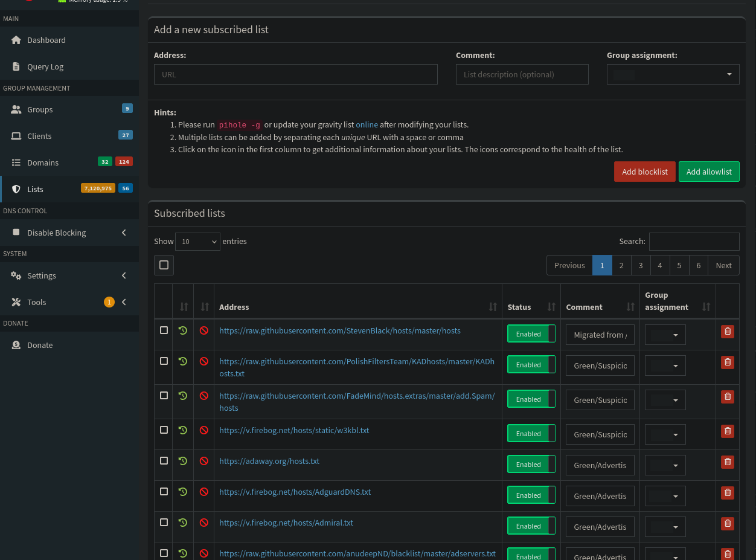This screenshot has width=756, height=560.
Task: Toggle Enabled status for adaway.org list
Action: pos(531,464)
